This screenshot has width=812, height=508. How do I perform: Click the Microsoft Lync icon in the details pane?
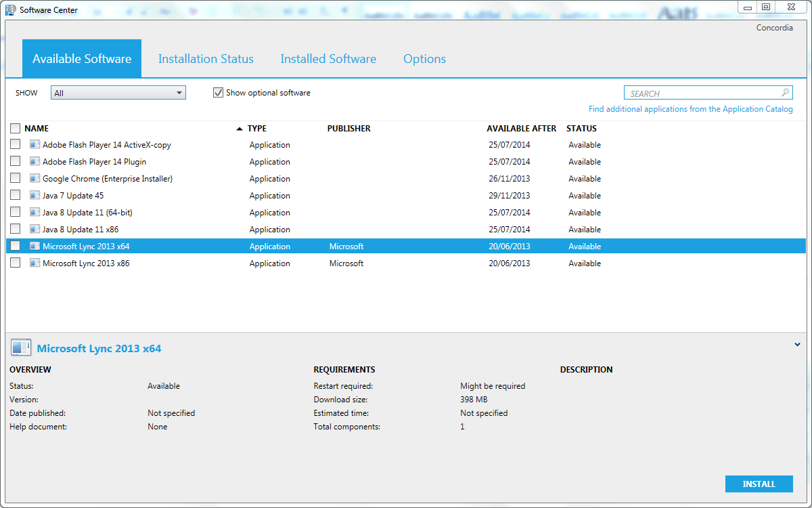click(x=20, y=347)
